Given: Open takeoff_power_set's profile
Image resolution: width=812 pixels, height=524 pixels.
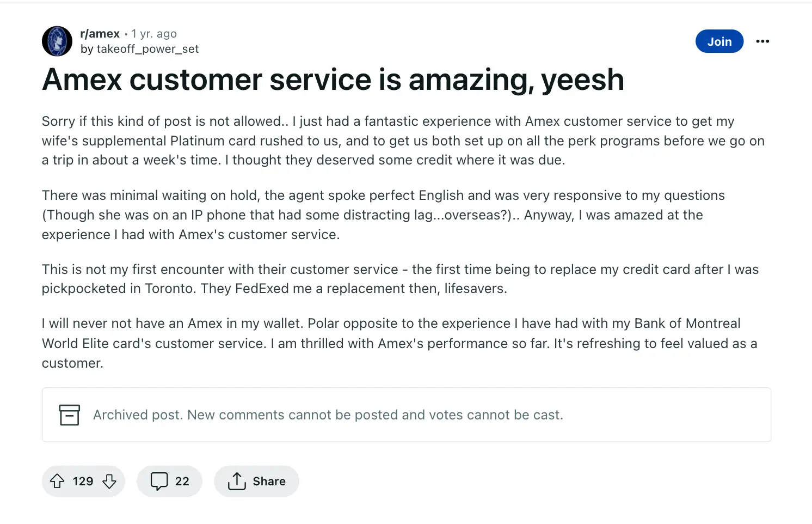Looking at the screenshot, I should click(x=147, y=48).
